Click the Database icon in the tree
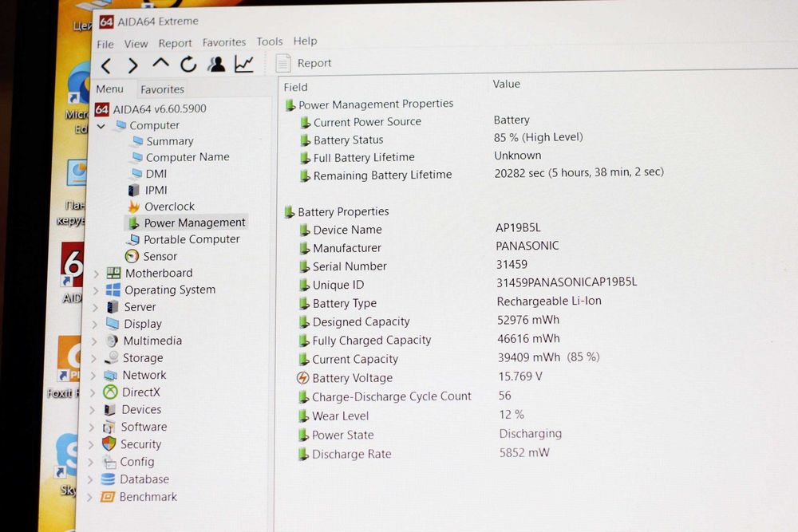The width and height of the screenshot is (798, 532). click(108, 479)
